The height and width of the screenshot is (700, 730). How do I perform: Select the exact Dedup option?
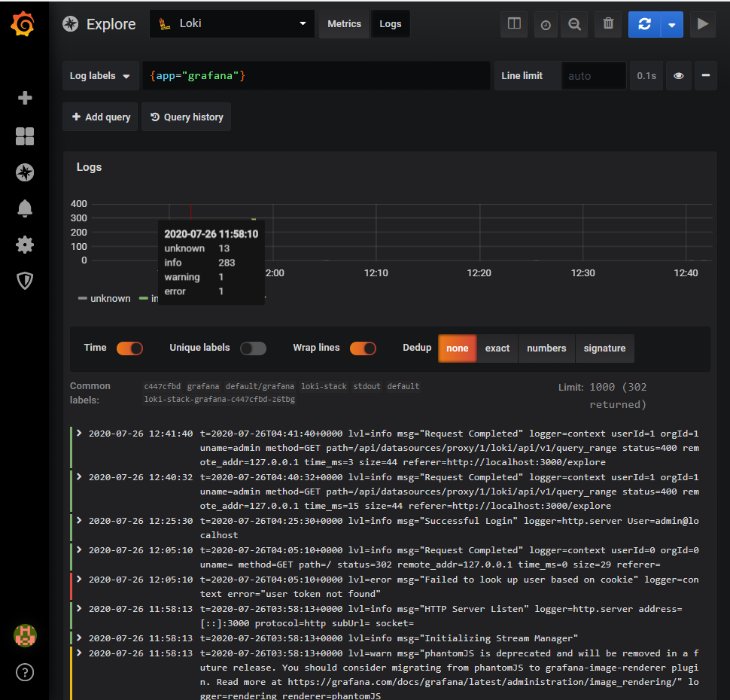point(497,348)
